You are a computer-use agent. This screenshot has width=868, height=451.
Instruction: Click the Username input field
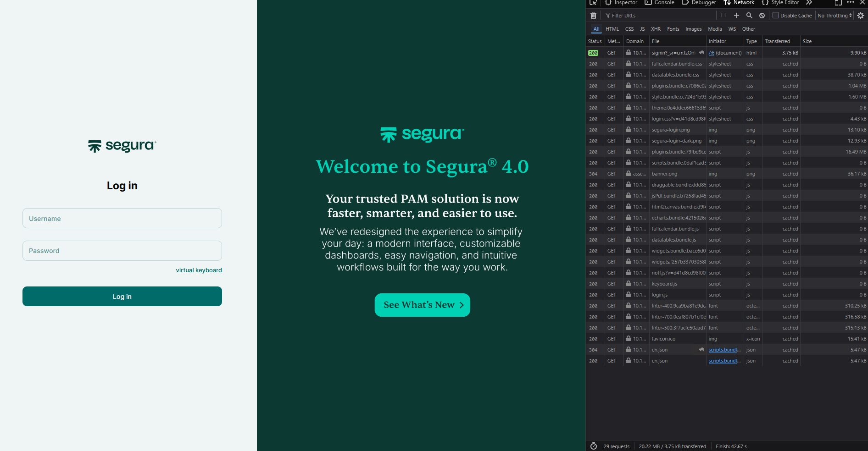122,219
